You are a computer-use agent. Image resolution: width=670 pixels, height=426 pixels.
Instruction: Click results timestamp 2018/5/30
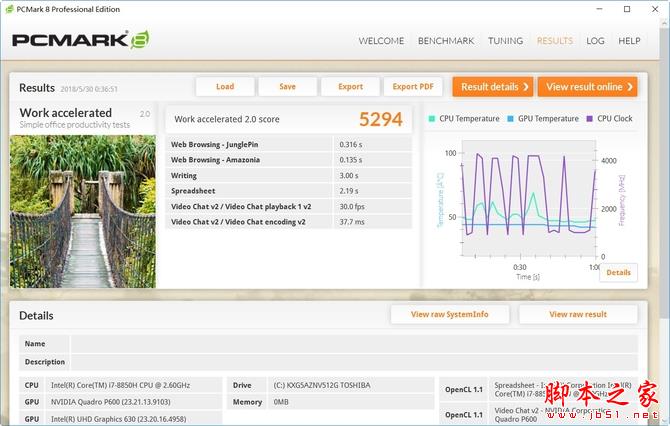coord(89,89)
